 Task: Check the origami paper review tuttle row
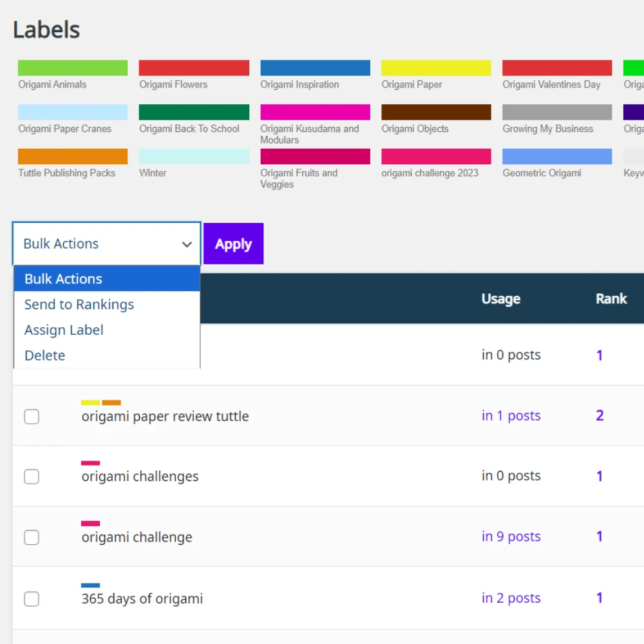[32, 417]
